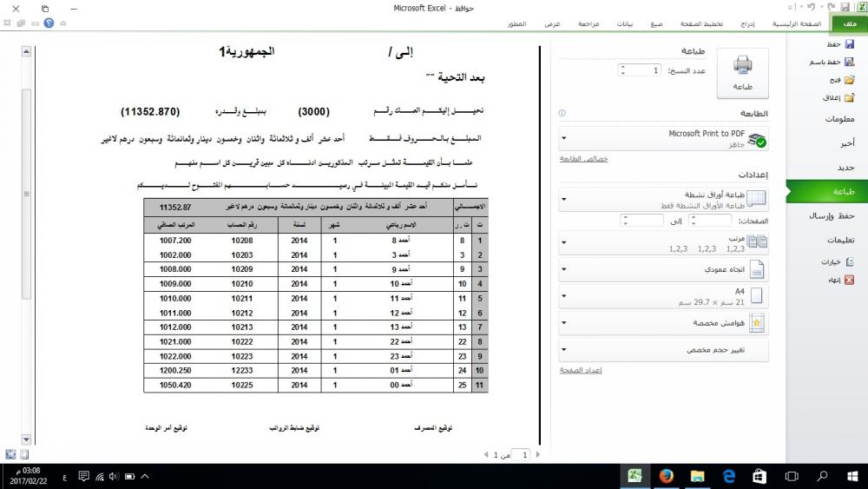
Task: Click the Exit (إنهاء) red icon
Action: [850, 280]
